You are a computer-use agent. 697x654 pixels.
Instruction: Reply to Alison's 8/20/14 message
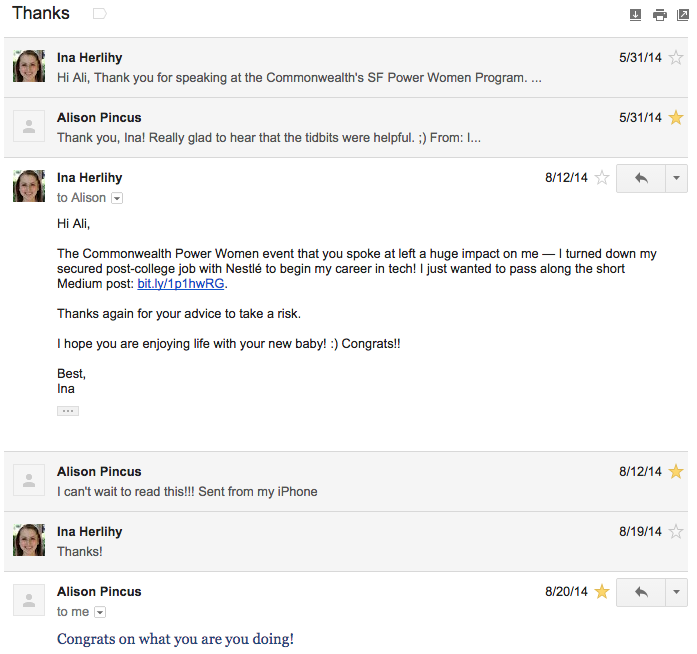pyautogui.click(x=641, y=592)
